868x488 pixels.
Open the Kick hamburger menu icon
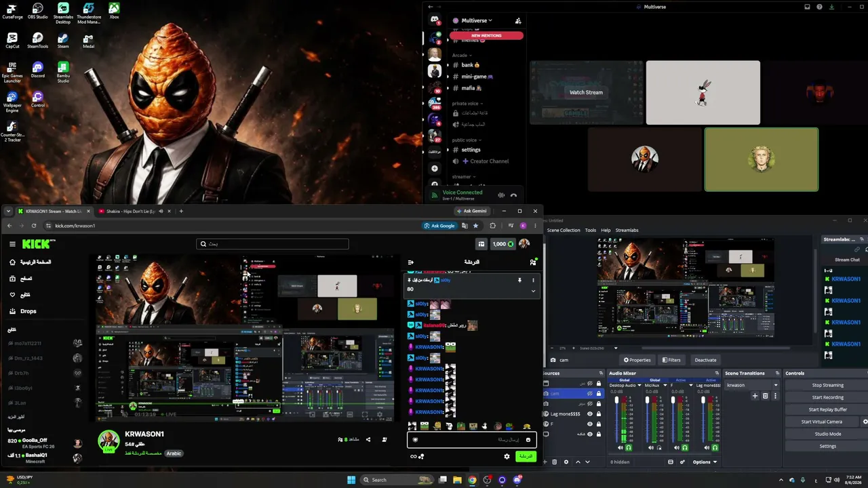click(x=12, y=244)
